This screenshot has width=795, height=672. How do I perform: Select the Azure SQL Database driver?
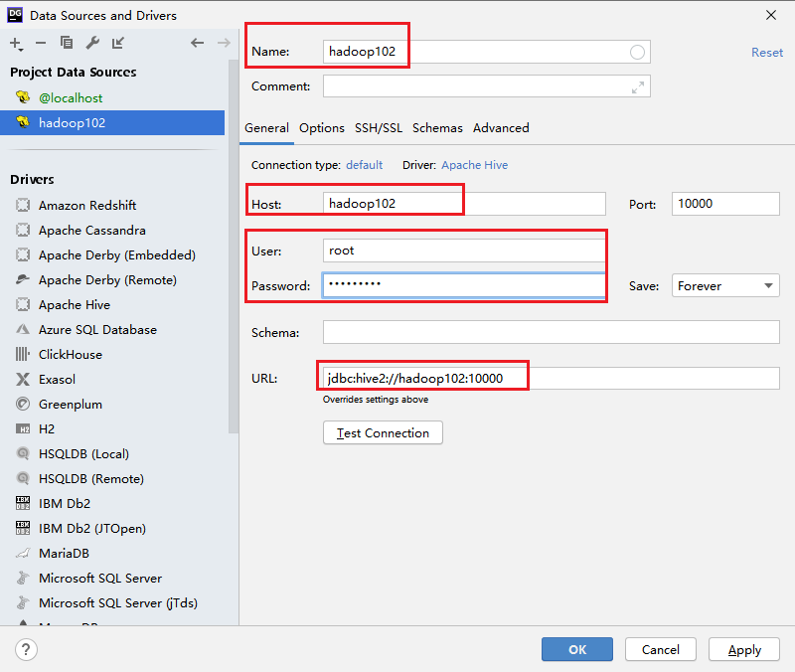112,330
